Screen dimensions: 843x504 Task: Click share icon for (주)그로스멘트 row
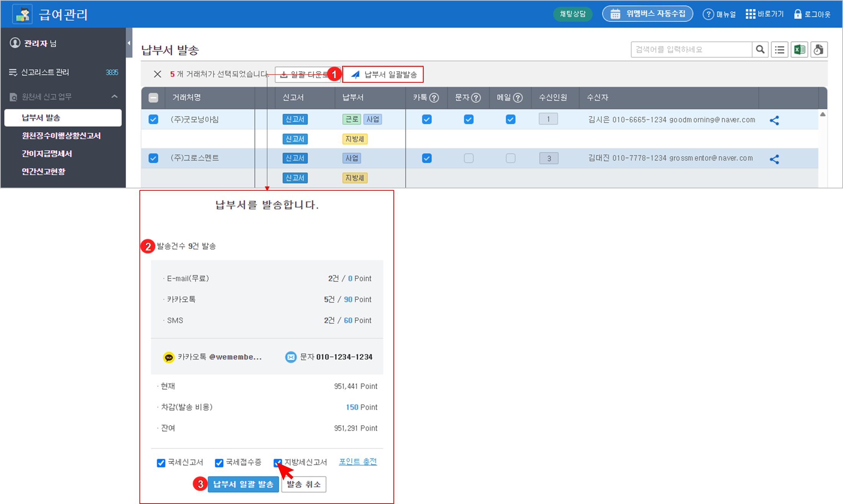click(774, 159)
